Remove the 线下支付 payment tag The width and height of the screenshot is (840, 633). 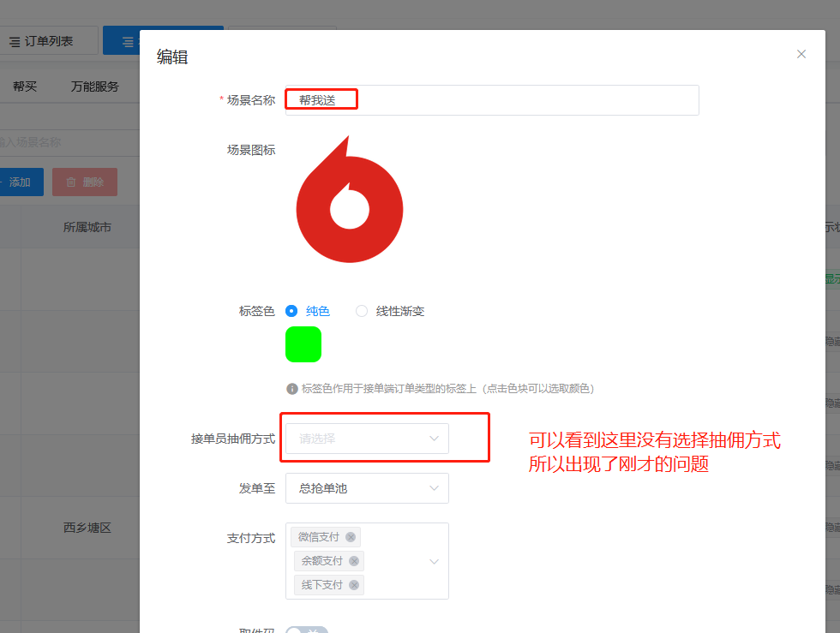[353, 585]
